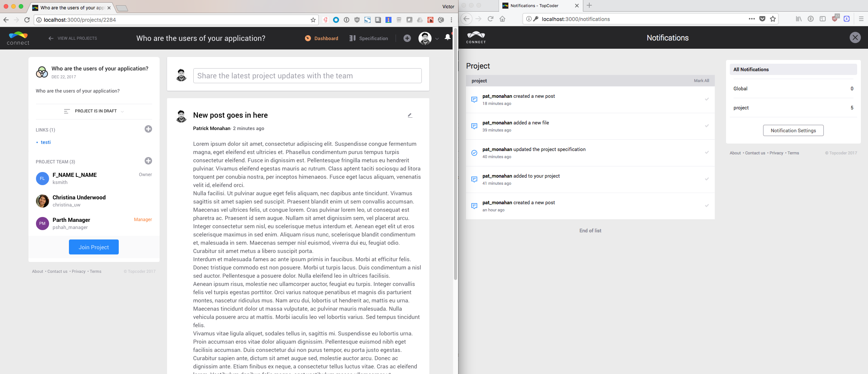Open Privacy link in notifications footer

click(x=776, y=153)
